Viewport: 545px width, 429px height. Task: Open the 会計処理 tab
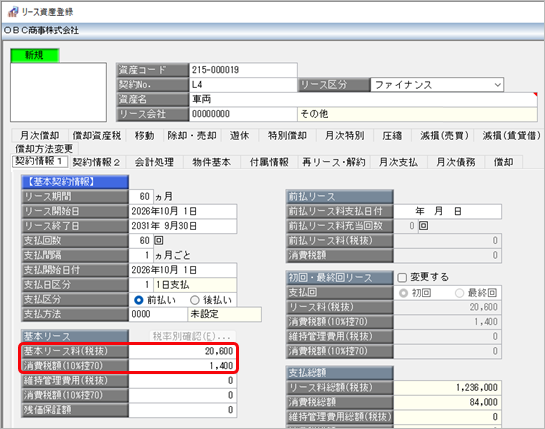tap(154, 162)
